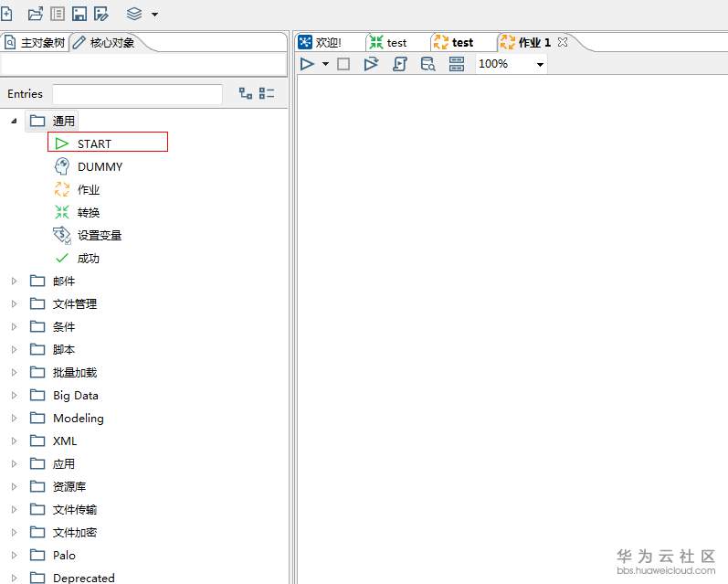Click the Replay job icon
The width and height of the screenshot is (728, 584).
(371, 64)
